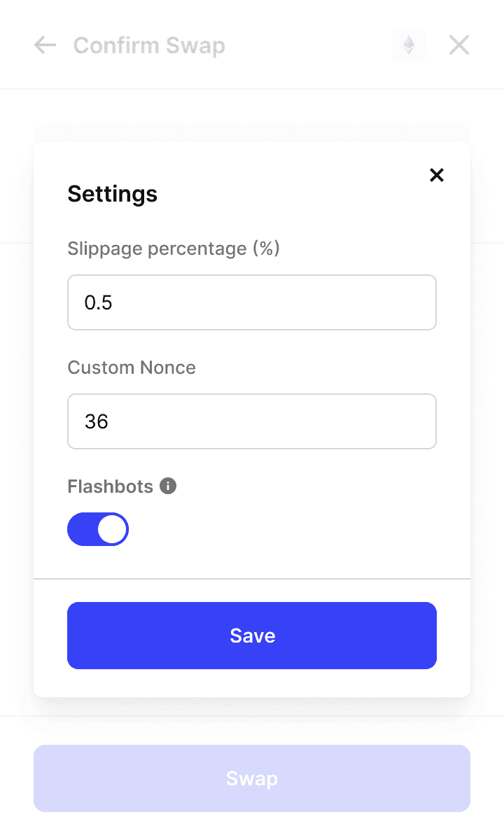504x840 pixels.
Task: Turn off Flashbots protection switch
Action: pos(98,528)
